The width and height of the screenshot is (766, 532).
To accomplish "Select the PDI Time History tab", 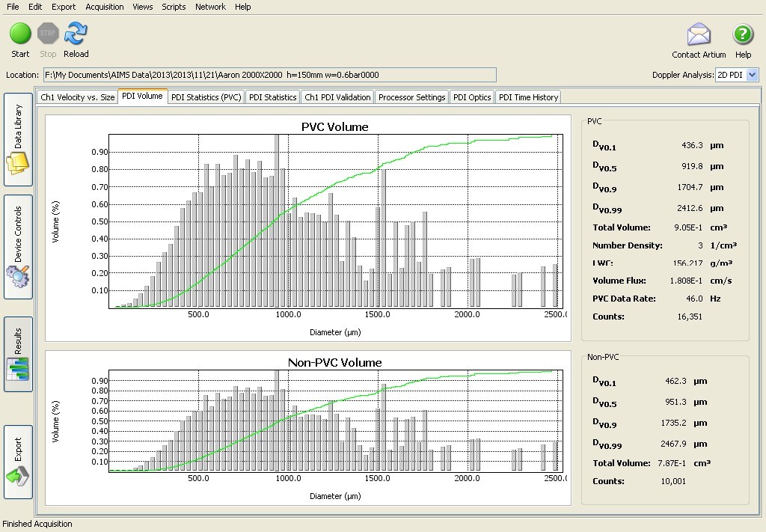I will (x=528, y=97).
